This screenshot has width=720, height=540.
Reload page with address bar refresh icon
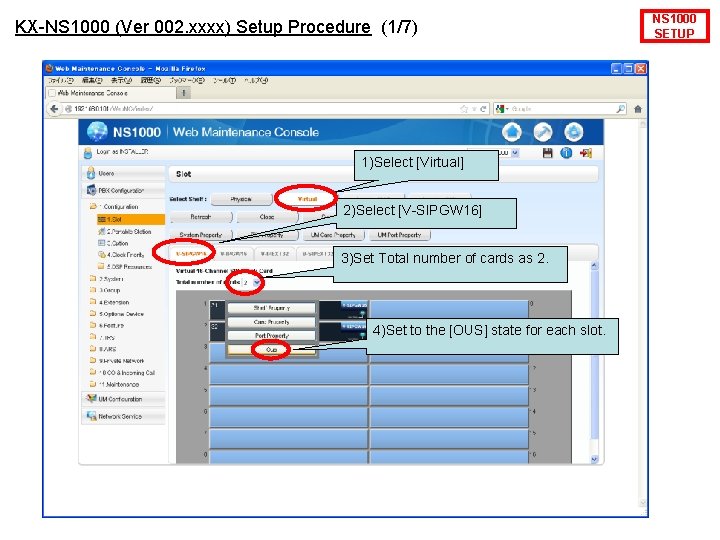click(x=483, y=109)
